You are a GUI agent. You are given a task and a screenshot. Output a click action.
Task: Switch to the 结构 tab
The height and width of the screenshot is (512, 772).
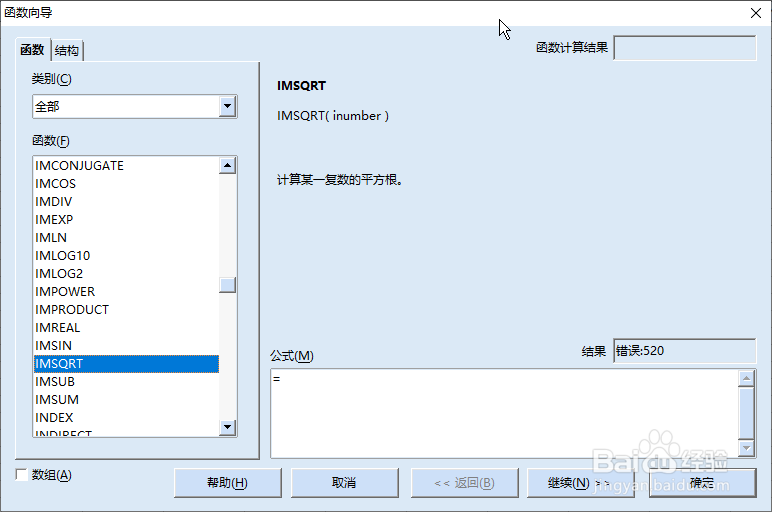[67, 50]
